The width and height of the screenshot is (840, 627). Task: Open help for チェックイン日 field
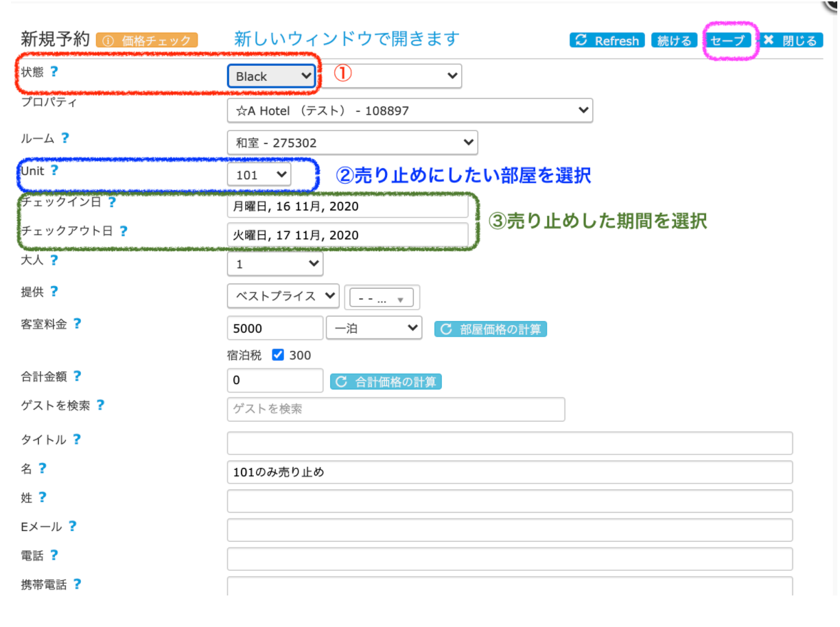tap(112, 202)
